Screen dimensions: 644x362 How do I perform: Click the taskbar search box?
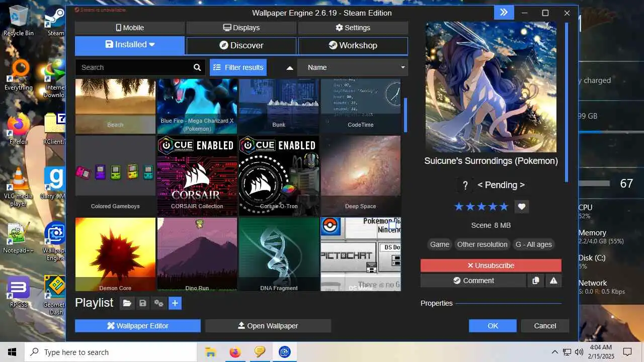111,352
